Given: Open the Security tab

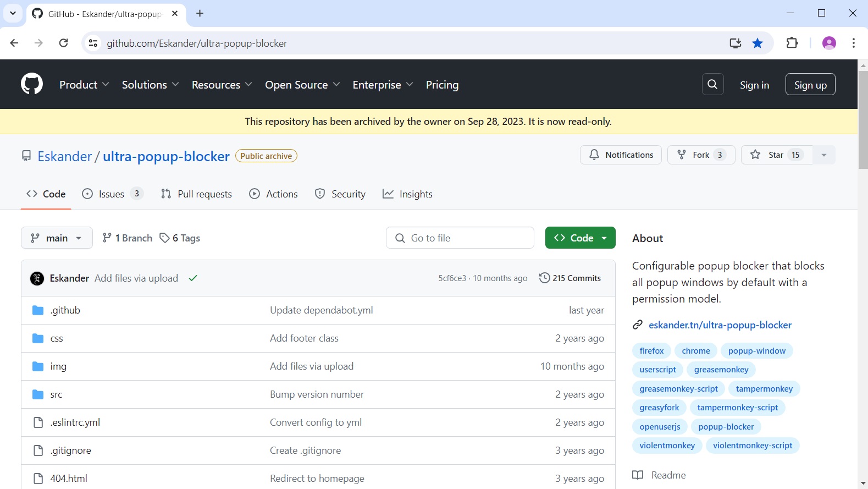Looking at the screenshot, I should tap(340, 194).
